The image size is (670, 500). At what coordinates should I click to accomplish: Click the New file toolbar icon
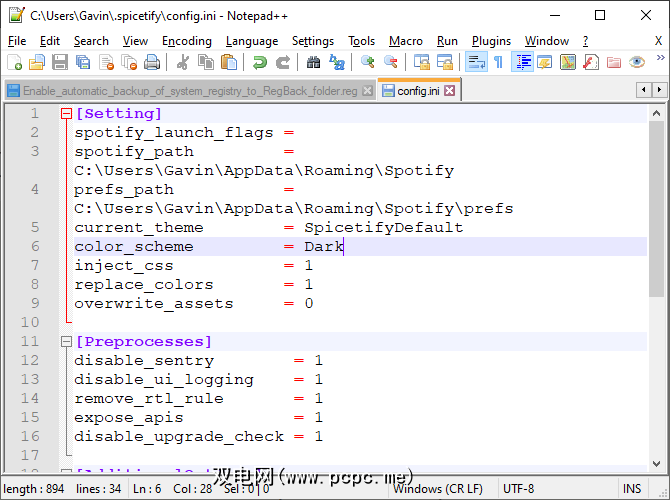point(14,63)
